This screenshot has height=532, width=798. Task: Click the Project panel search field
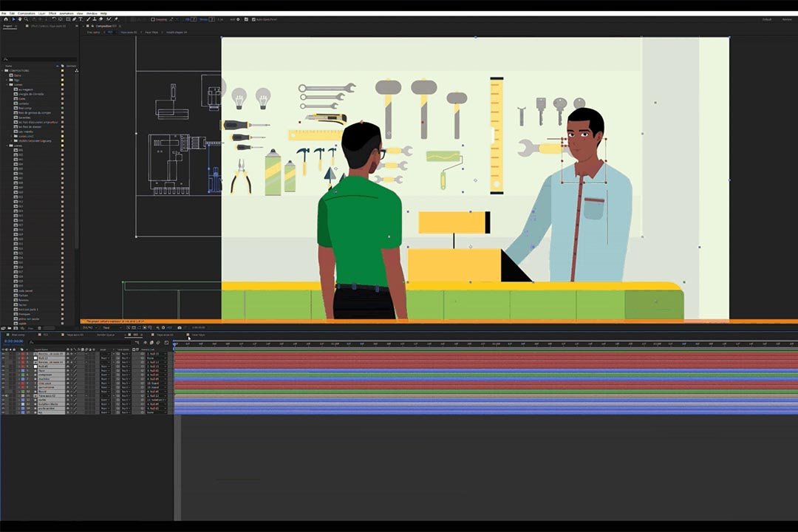tap(40, 59)
